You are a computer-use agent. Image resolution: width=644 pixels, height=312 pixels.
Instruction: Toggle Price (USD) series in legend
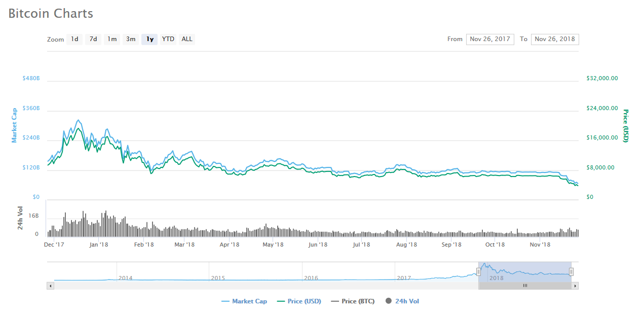[x=299, y=301]
